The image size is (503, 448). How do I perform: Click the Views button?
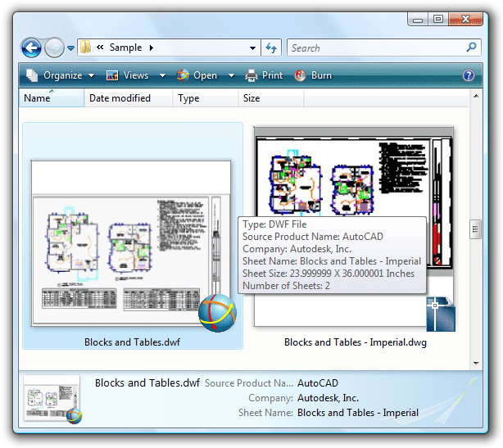[x=127, y=75]
